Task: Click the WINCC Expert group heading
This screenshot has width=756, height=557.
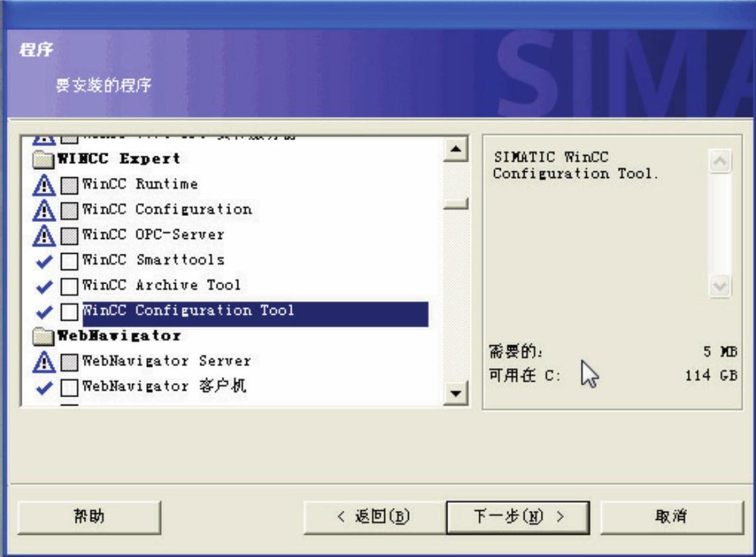Action: pyautogui.click(x=118, y=158)
